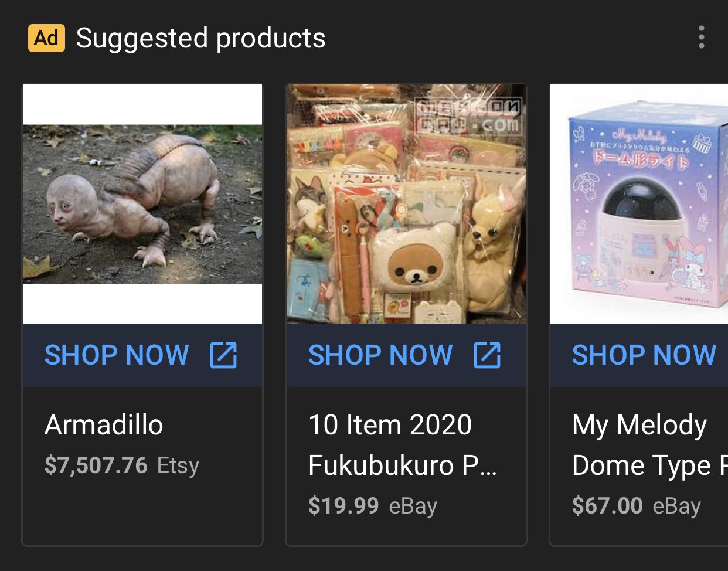The height and width of the screenshot is (571, 728).
Task: Click the yellow Ad badge
Action: tap(46, 38)
